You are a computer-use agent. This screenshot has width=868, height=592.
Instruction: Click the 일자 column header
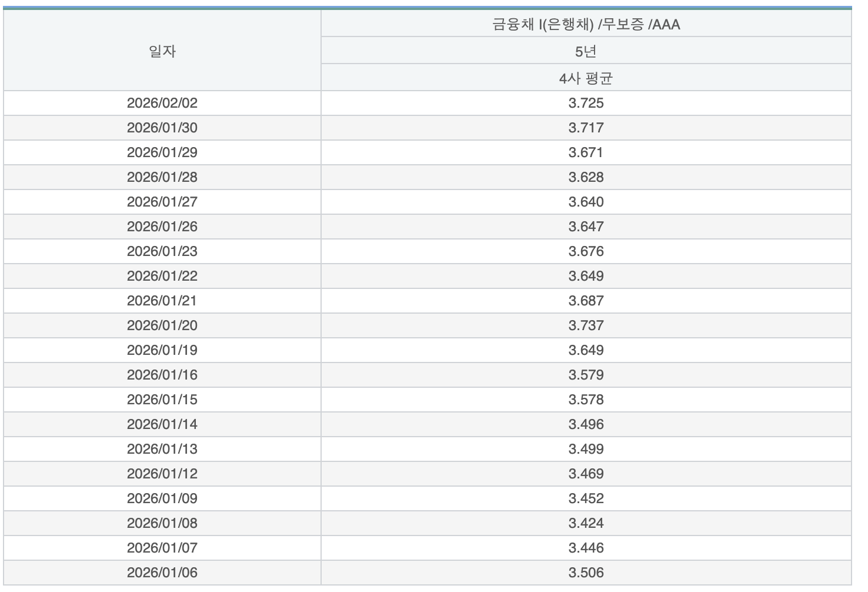pyautogui.click(x=162, y=51)
